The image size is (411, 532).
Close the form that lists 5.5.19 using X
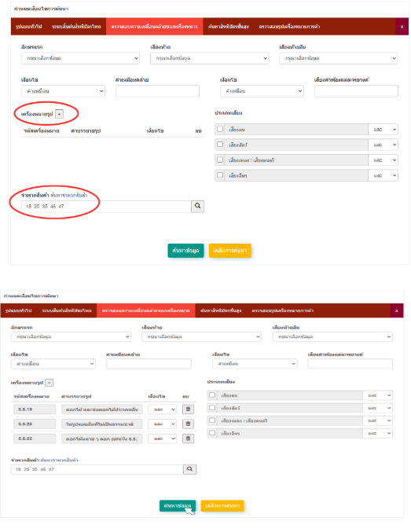[396, 310]
